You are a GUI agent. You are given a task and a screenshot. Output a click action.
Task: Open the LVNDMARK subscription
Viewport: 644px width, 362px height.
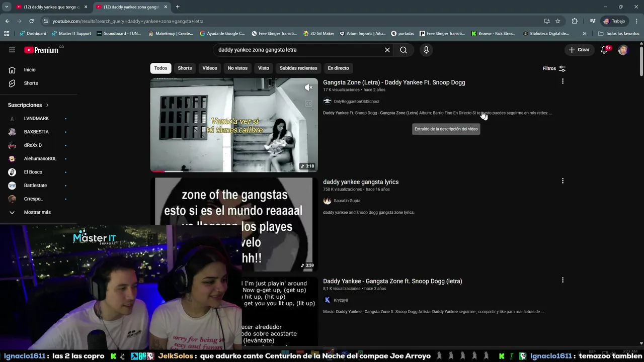coord(36,119)
